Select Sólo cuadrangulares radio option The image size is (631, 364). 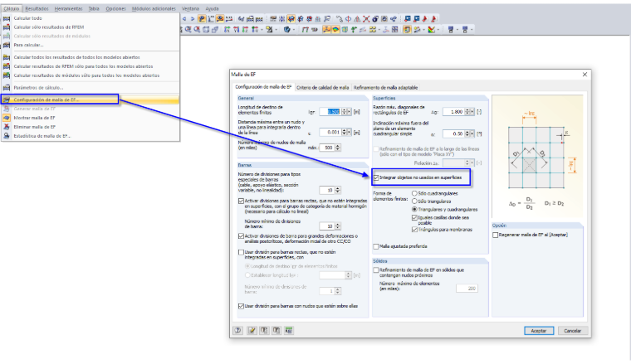(414, 193)
